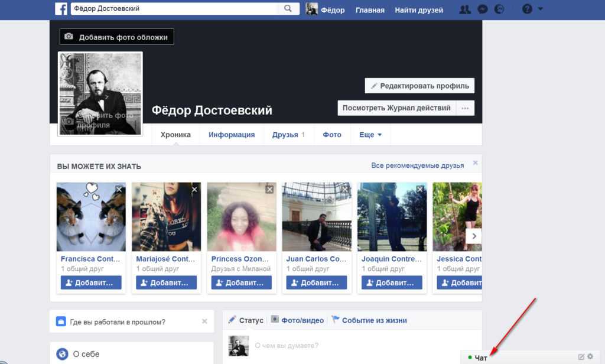Add Joaquin Contre... as friend
Image resolution: width=605 pixels, height=364 pixels.
392,282
